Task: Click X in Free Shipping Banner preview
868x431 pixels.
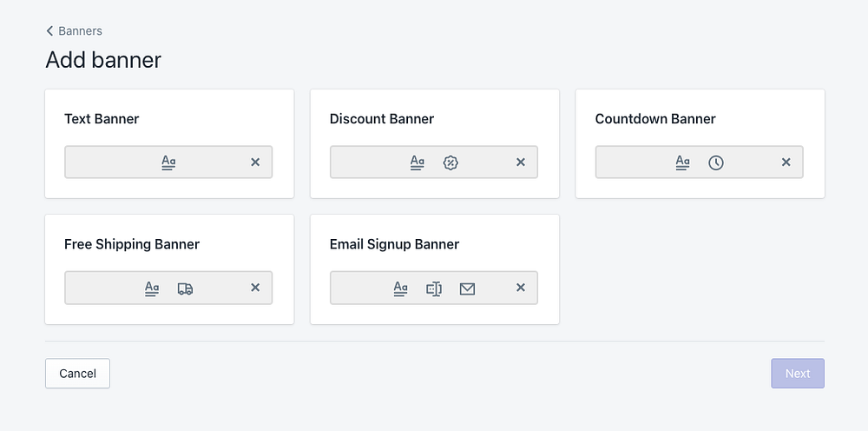Action: point(255,288)
